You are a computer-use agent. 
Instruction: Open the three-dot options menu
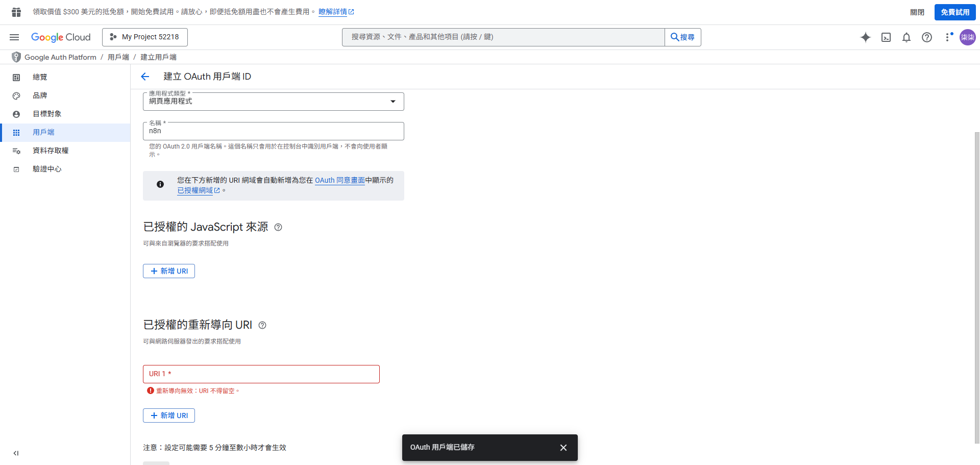pyautogui.click(x=948, y=37)
